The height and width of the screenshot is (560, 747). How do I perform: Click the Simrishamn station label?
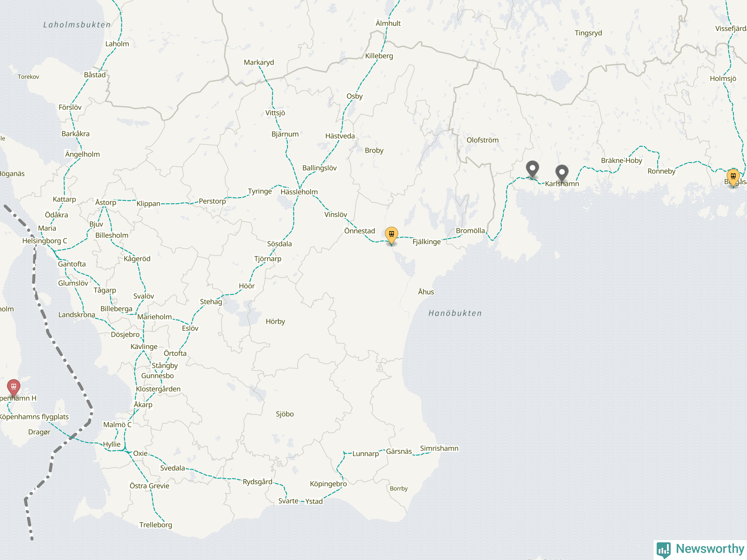click(439, 448)
